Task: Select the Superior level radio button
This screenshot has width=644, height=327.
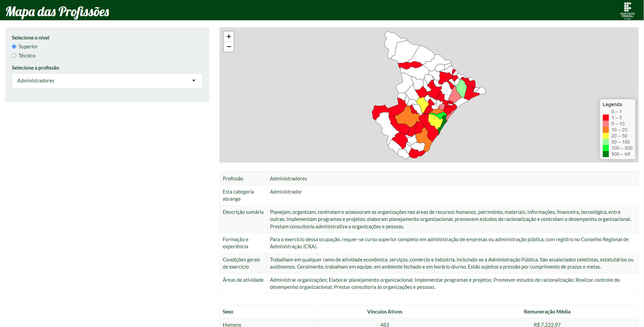Action: [14, 47]
